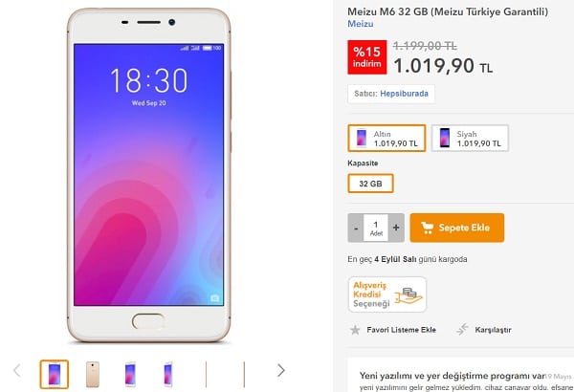Add the phone with Sepete Ekle button
Viewport: 574px width, 392px height.
coord(457,228)
